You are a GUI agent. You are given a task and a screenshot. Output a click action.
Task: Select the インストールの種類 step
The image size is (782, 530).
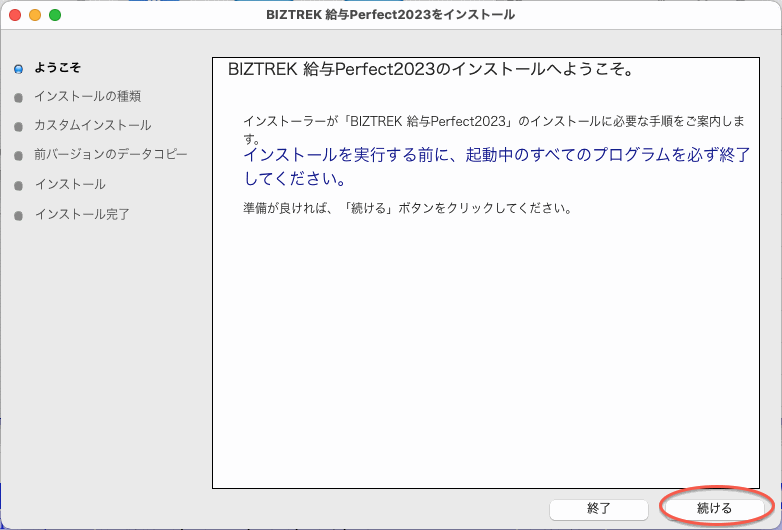coord(87,97)
